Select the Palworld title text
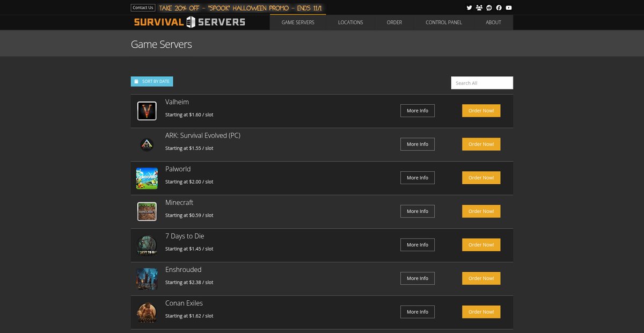Image resolution: width=644 pixels, height=333 pixels. tap(178, 169)
